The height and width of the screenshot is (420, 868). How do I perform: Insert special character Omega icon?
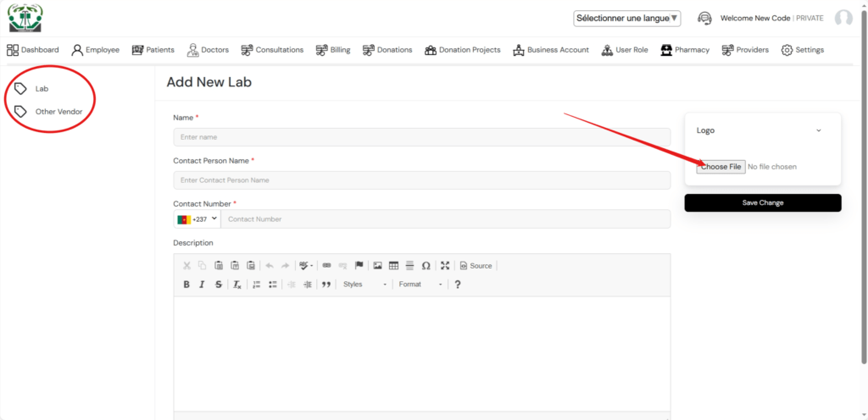426,266
